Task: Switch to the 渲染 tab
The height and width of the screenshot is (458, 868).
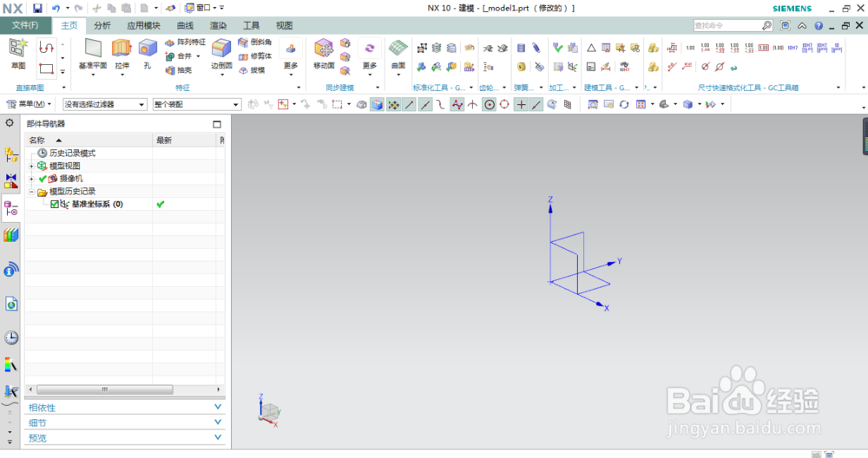Action: point(218,25)
